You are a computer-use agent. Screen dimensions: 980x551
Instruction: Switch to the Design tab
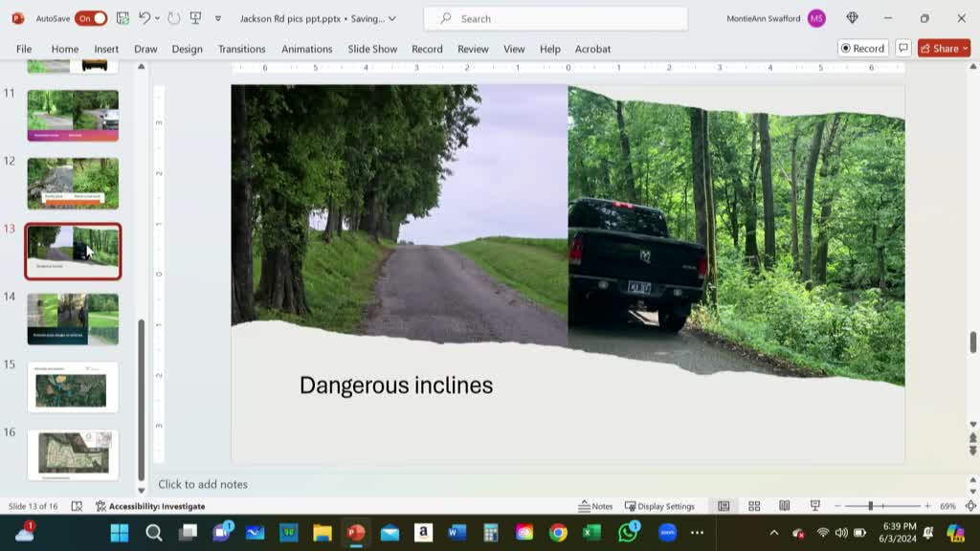(187, 49)
